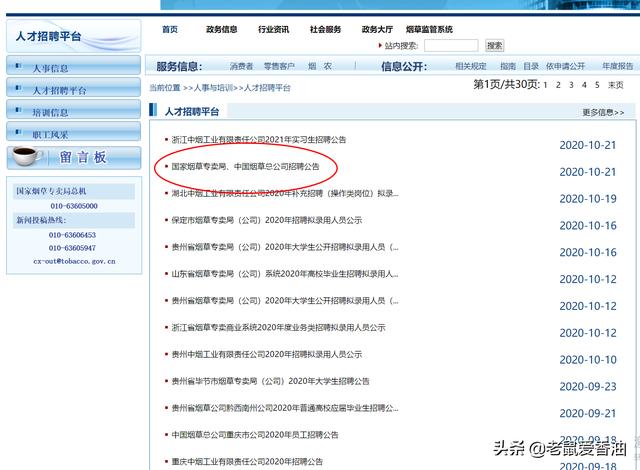Open 山东省烟草专卖局高校毕业生招聘 notice
640x470 pixels.
[x=285, y=274]
